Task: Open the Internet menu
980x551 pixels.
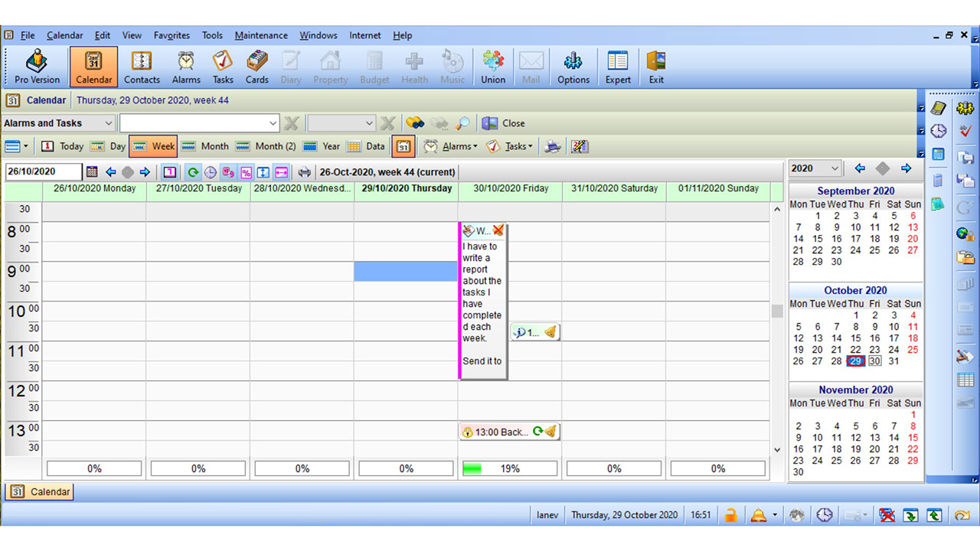Action: tap(364, 35)
